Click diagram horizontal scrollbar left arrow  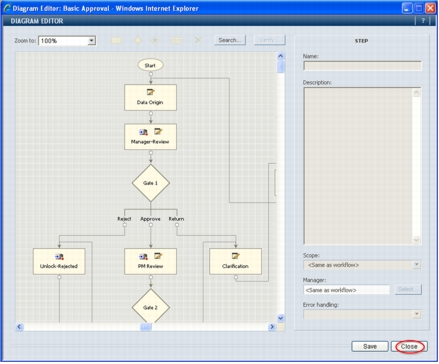click(19, 327)
